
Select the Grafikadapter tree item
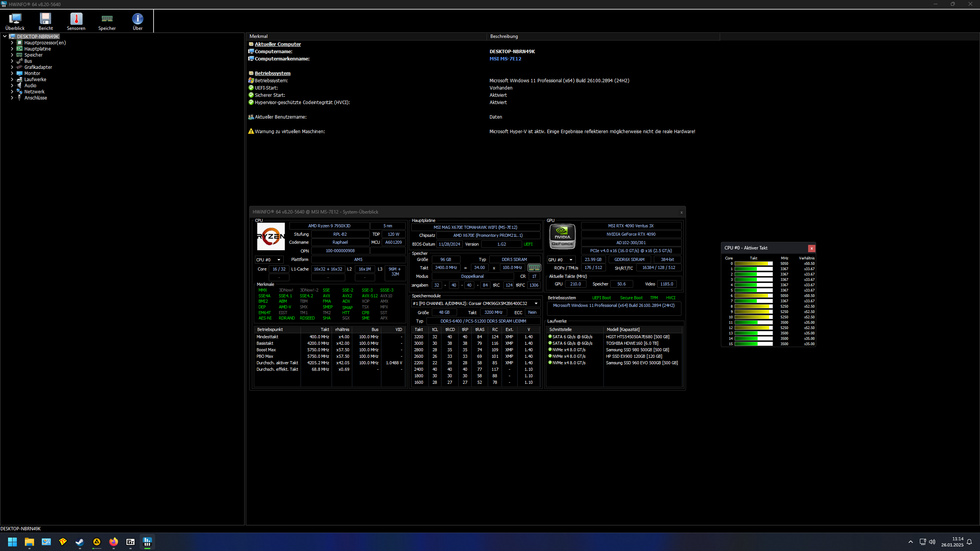(x=38, y=67)
